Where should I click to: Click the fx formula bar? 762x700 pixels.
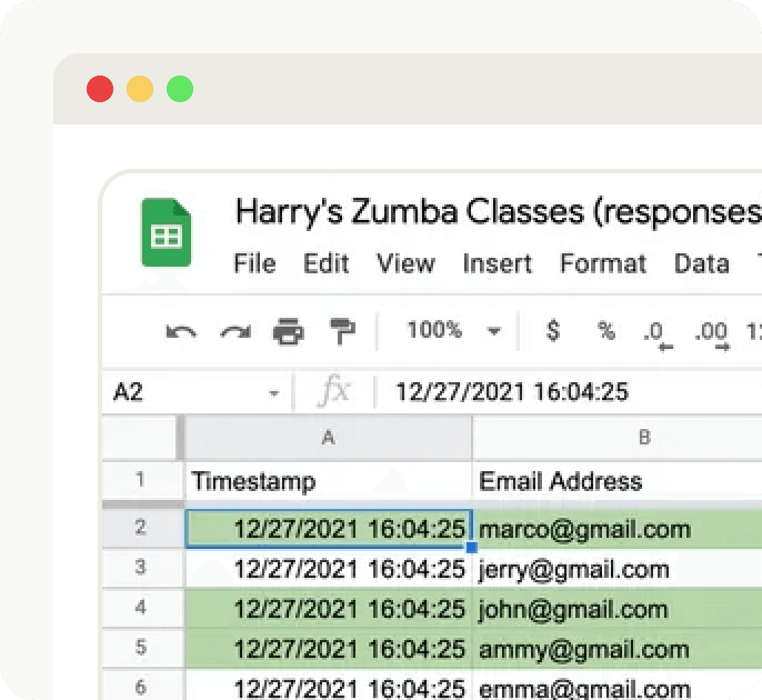[335, 390]
